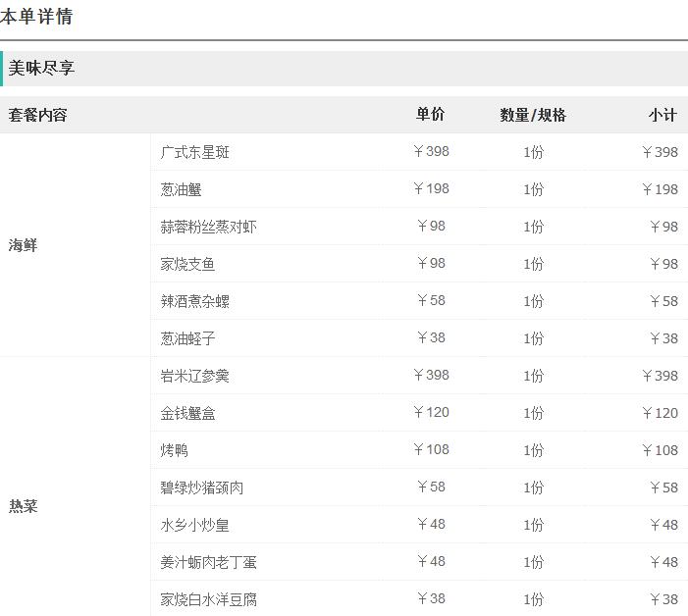Click the 广式东星斑 dish name
Viewport: 688px width, 616px height.
[195, 152]
